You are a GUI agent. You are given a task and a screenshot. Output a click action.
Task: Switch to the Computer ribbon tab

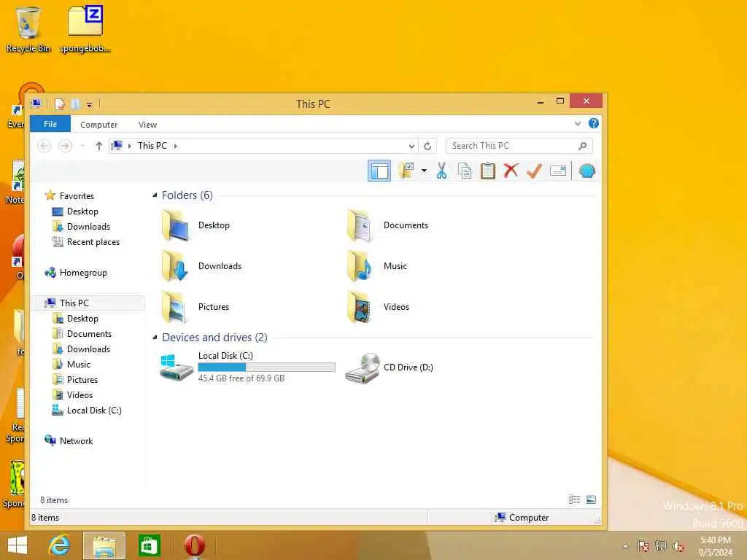[98, 124]
